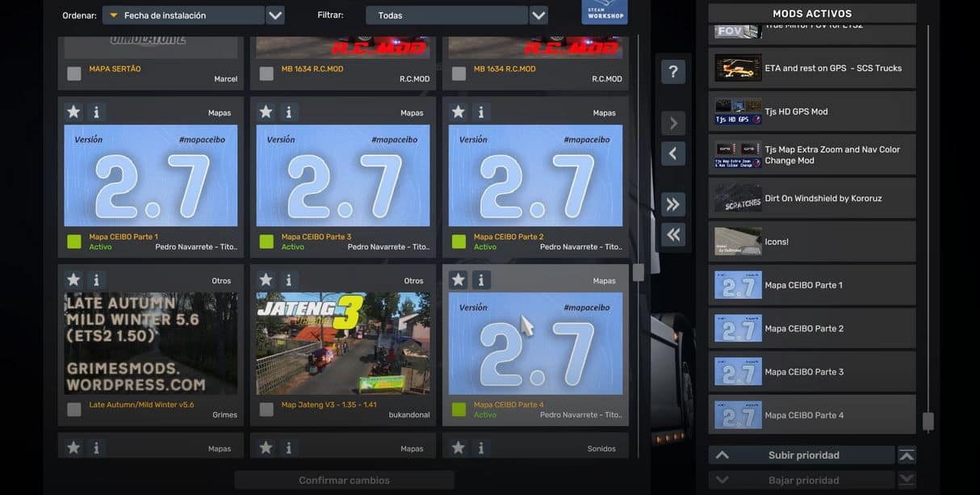Enable the Map Jateng V3 checkbox
This screenshot has height=495, width=980.
coord(266,409)
